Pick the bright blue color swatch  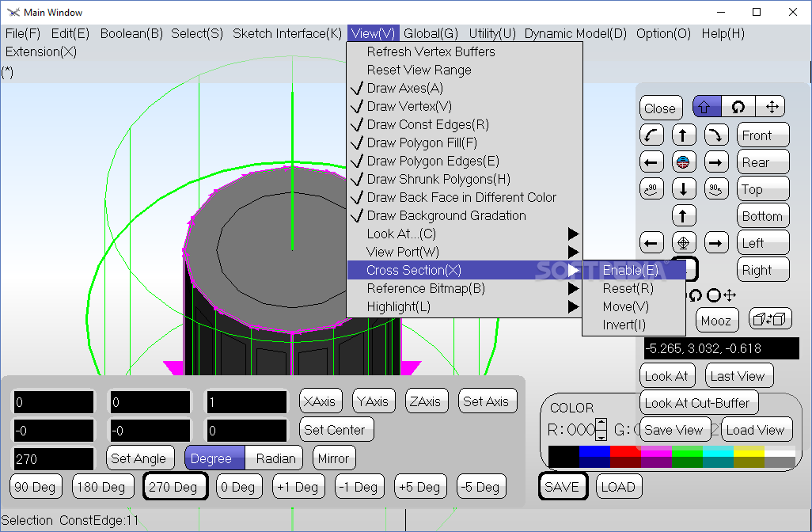pos(594,451)
